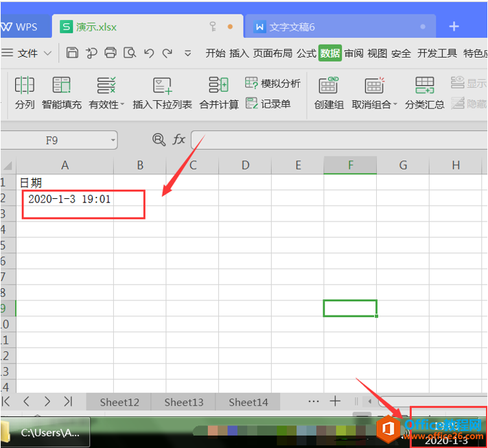Viewport: 488px width, 448px height.
Task: Click the Undo arrow icon
Action: [149, 54]
